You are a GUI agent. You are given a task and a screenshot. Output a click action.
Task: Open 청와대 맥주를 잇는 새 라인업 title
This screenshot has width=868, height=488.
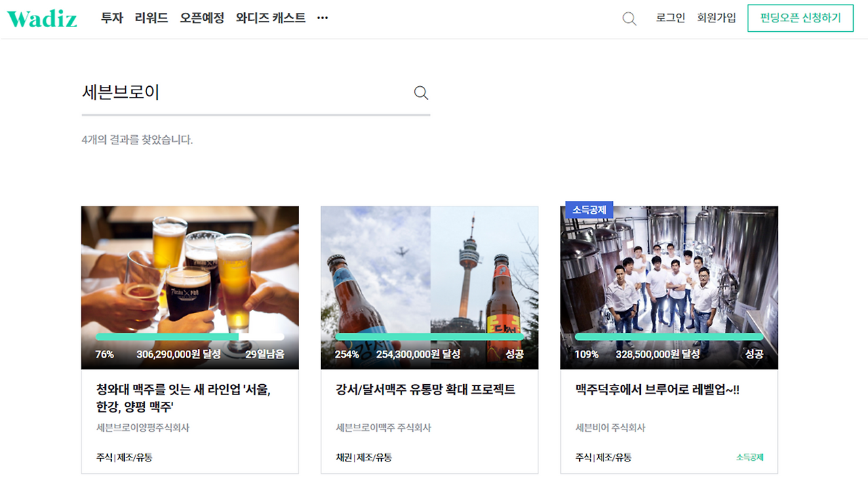click(184, 398)
